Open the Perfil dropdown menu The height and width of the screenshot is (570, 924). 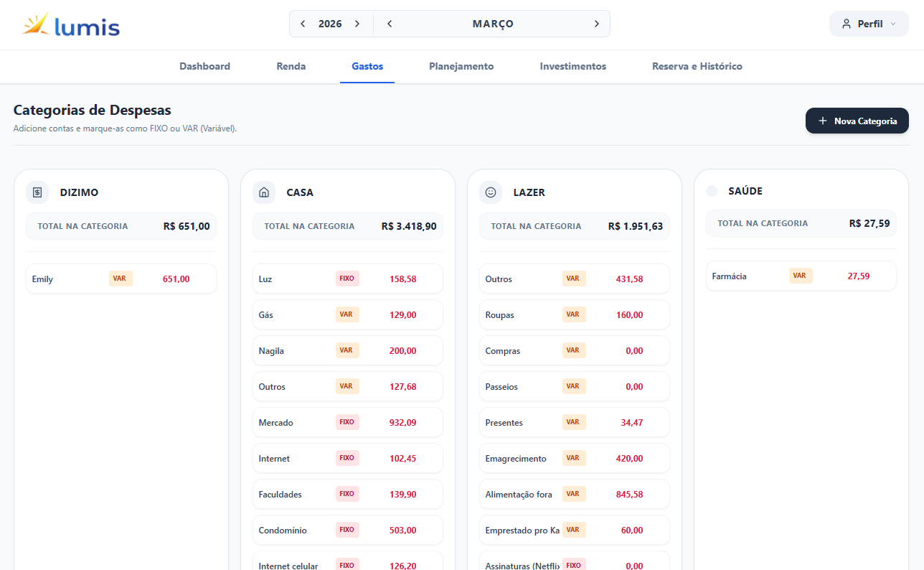pyautogui.click(x=869, y=24)
